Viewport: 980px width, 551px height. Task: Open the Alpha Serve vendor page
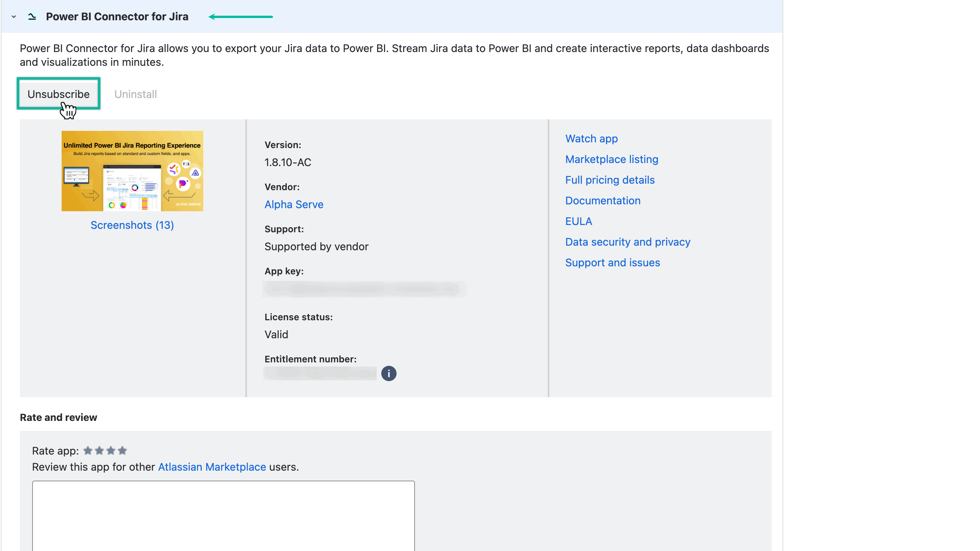pos(294,204)
